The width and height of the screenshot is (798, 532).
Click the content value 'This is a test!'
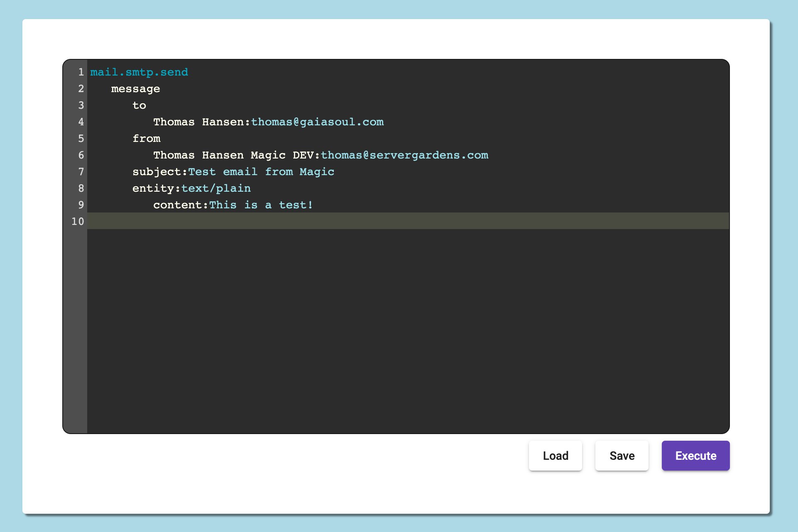coord(261,205)
